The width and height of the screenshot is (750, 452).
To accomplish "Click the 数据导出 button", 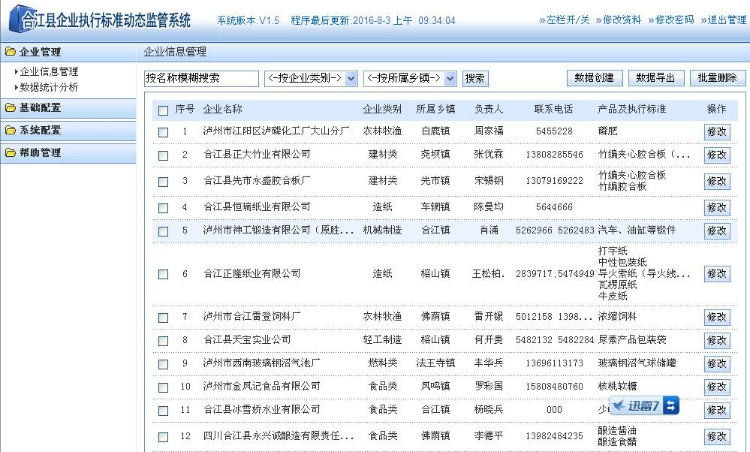I will tap(656, 78).
